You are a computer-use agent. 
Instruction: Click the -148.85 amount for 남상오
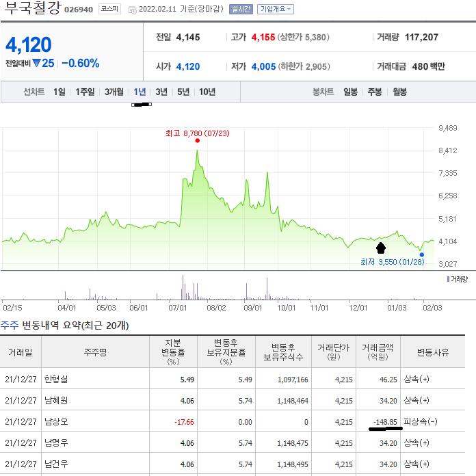coord(384,422)
